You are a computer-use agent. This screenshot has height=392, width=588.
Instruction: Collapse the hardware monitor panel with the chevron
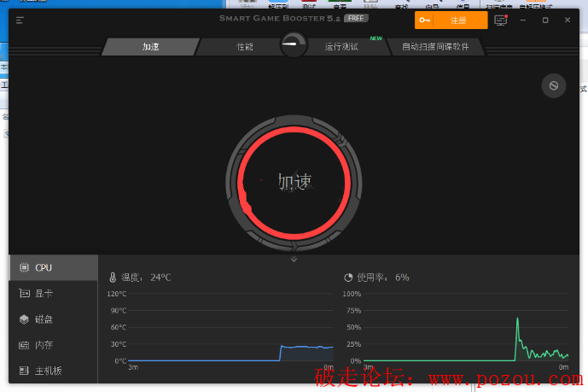point(294,259)
